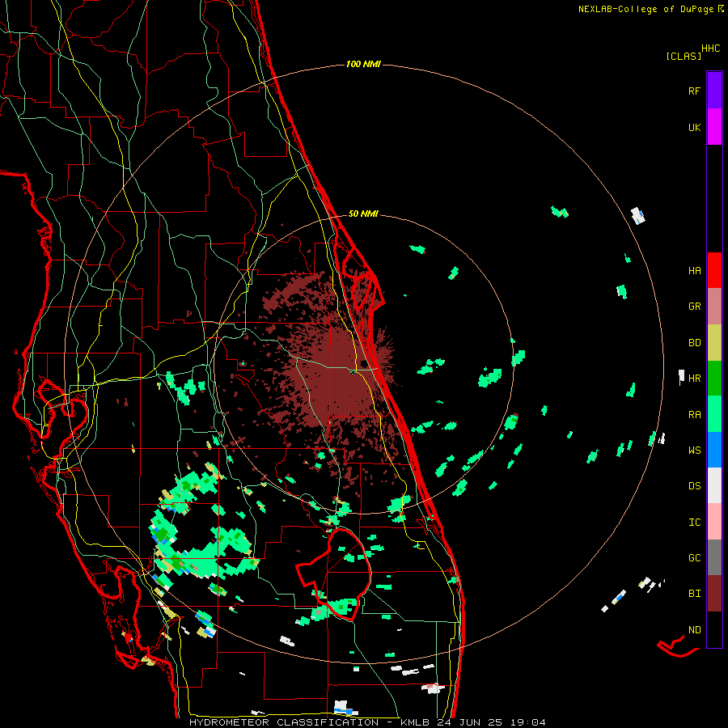The width and height of the screenshot is (728, 728).
Task: Click the 100 NMI range ring label
Action: coord(363,64)
